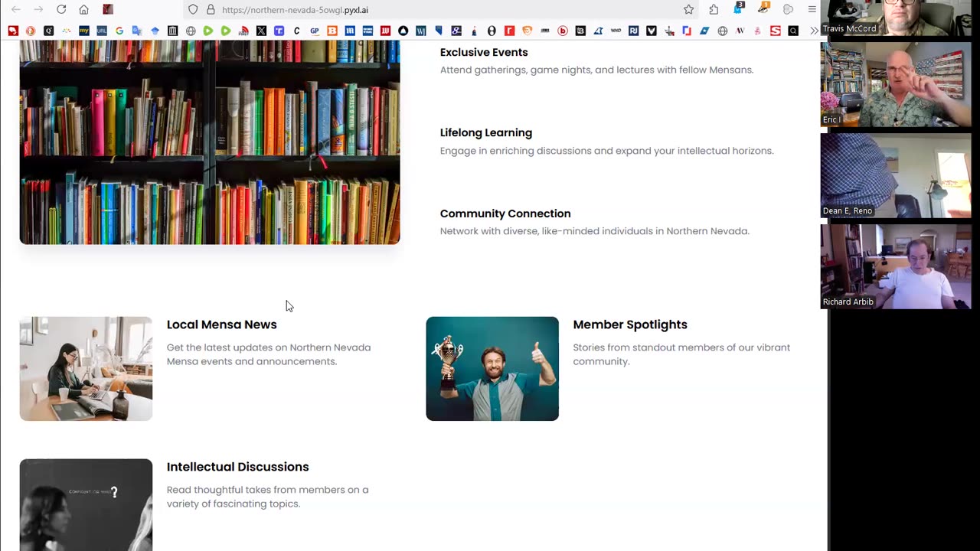
Task: Open the X (Twitter) bookmark
Action: pyautogui.click(x=261, y=31)
